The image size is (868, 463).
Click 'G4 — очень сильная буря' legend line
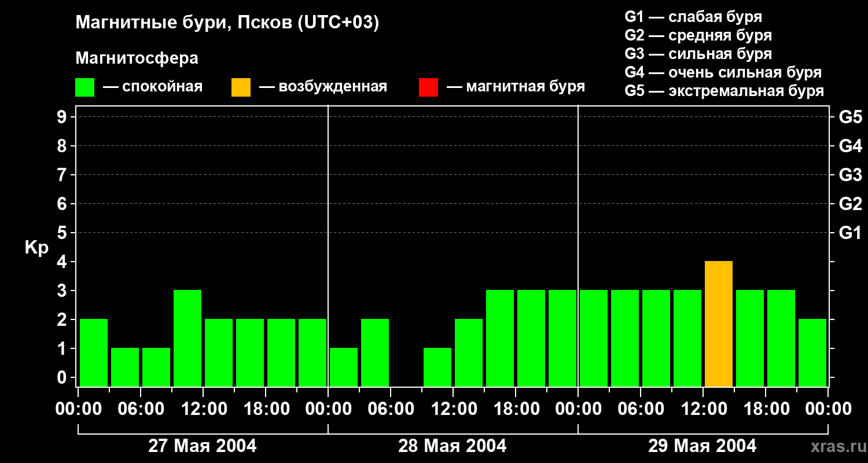pyautogui.click(x=723, y=72)
